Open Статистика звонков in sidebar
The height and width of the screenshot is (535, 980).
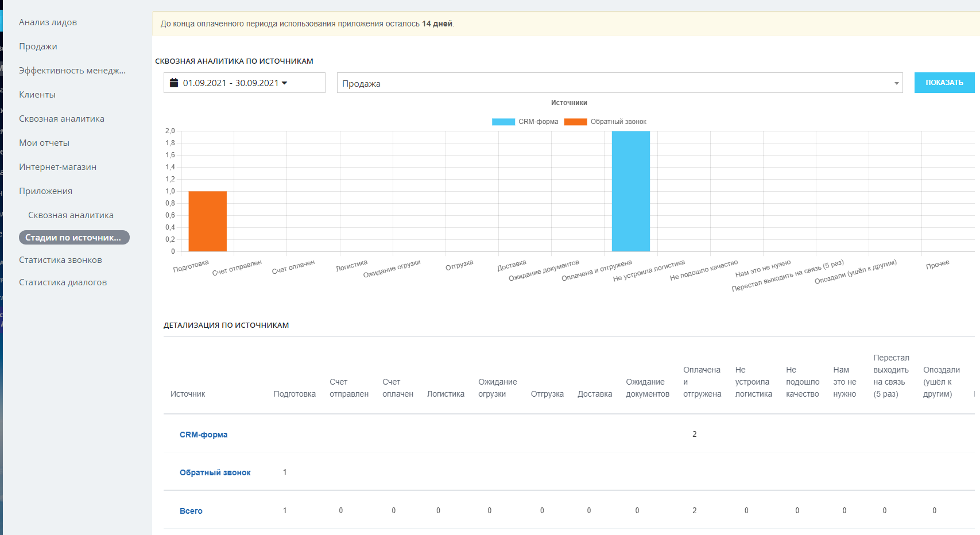pyautogui.click(x=60, y=260)
